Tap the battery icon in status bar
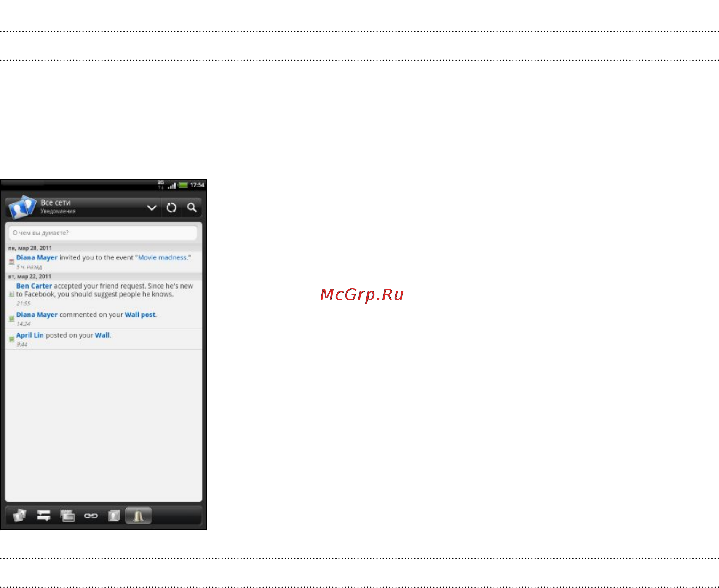Image resolution: width=719 pixels, height=588 pixels. (183, 185)
